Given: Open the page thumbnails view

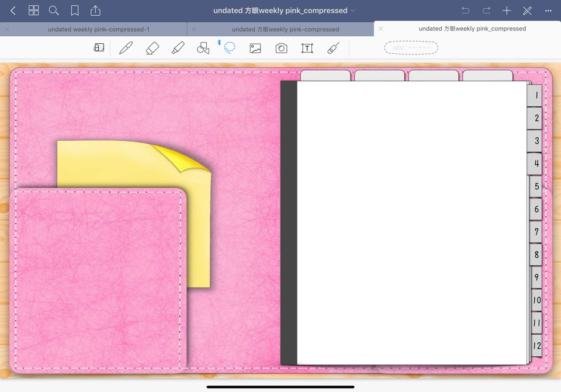Looking at the screenshot, I should 33,10.
